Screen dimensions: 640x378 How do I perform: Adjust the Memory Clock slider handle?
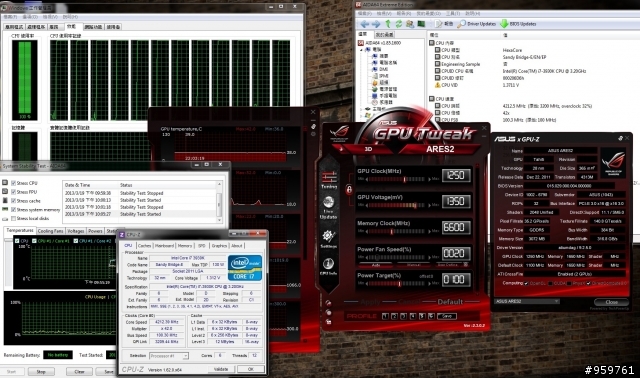tap(391, 231)
